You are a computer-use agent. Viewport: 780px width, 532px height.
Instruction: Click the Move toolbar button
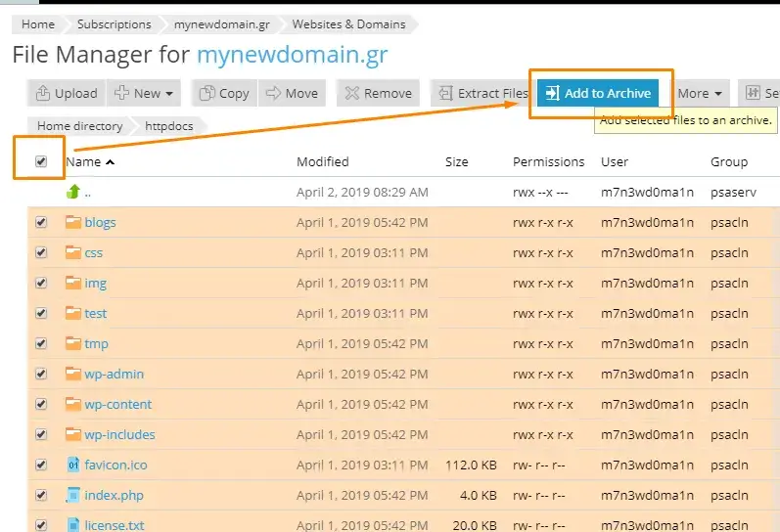point(292,93)
